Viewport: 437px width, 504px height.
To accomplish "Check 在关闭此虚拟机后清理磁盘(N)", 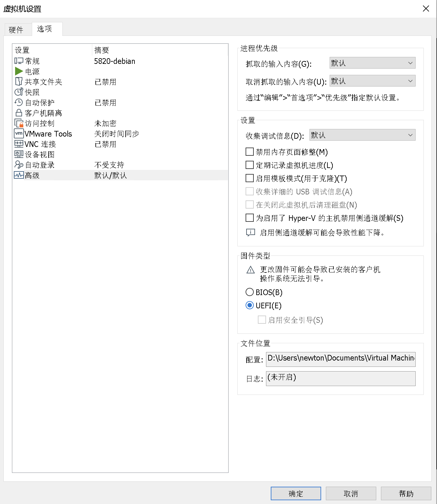I will coord(250,205).
